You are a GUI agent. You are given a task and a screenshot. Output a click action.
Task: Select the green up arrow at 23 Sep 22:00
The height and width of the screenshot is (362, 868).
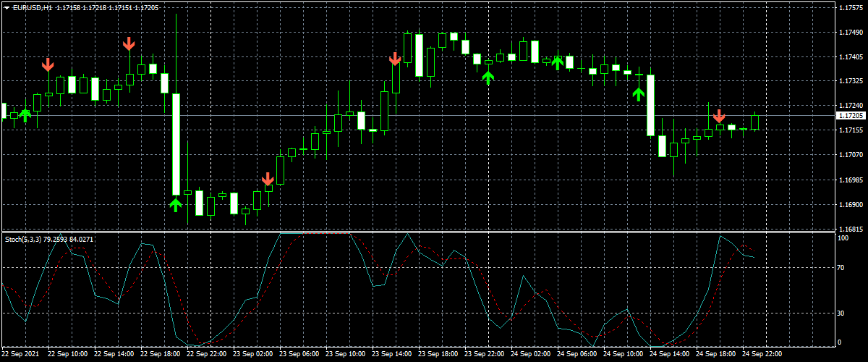[x=488, y=77]
